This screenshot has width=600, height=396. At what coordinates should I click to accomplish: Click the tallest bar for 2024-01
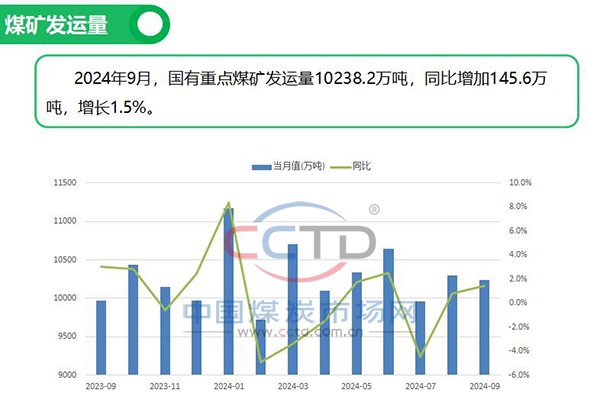[x=228, y=291]
